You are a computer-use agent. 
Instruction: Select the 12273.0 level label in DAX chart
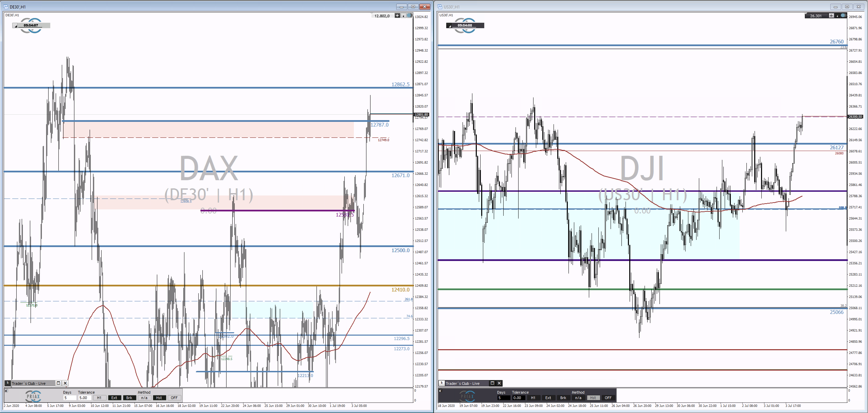tap(402, 348)
